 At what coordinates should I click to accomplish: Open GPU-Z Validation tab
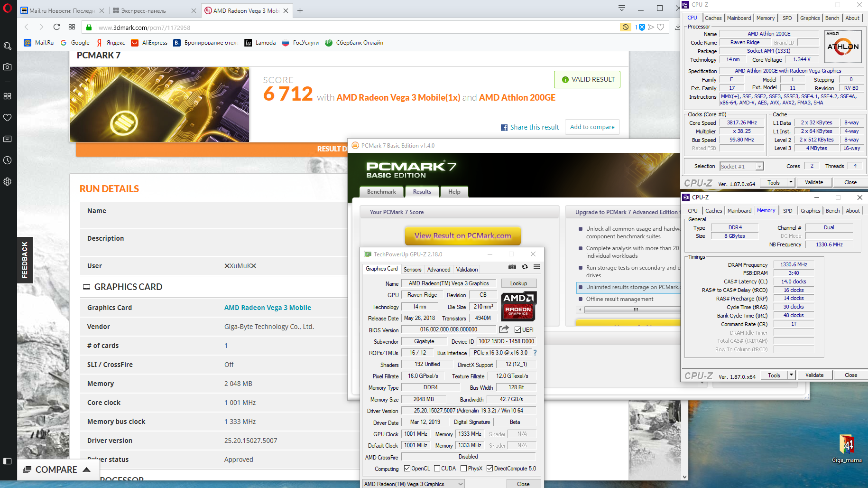coord(467,269)
